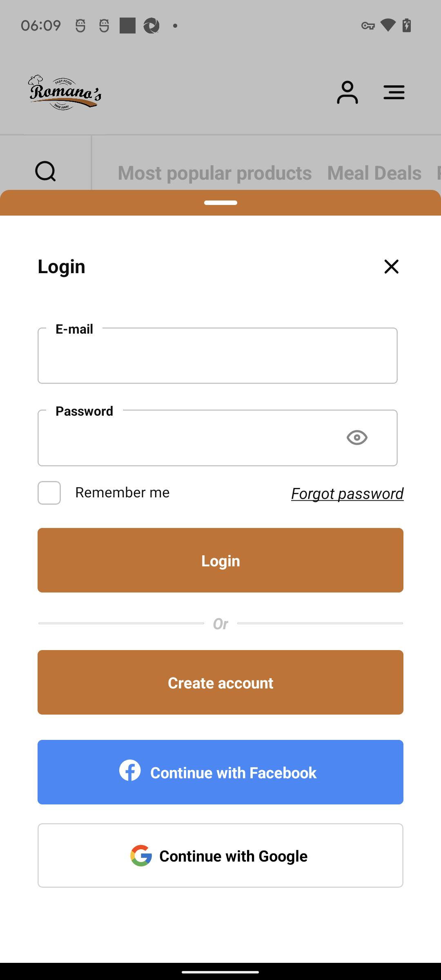Screen dimensions: 441x980
Task: Tap the search magnifier icon
Action: coord(45,171)
